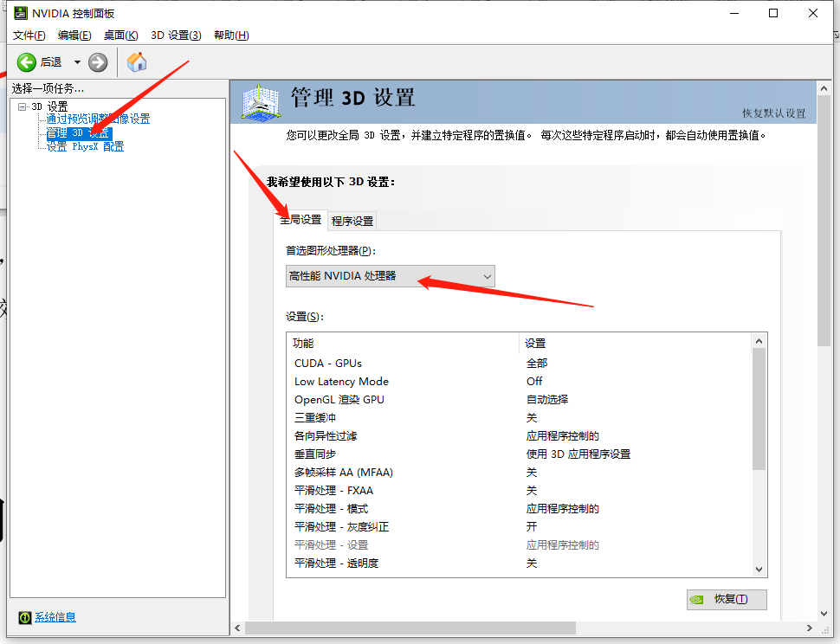This screenshot has width=840, height=644.
Task: Click the System Information icon
Action: point(24,618)
